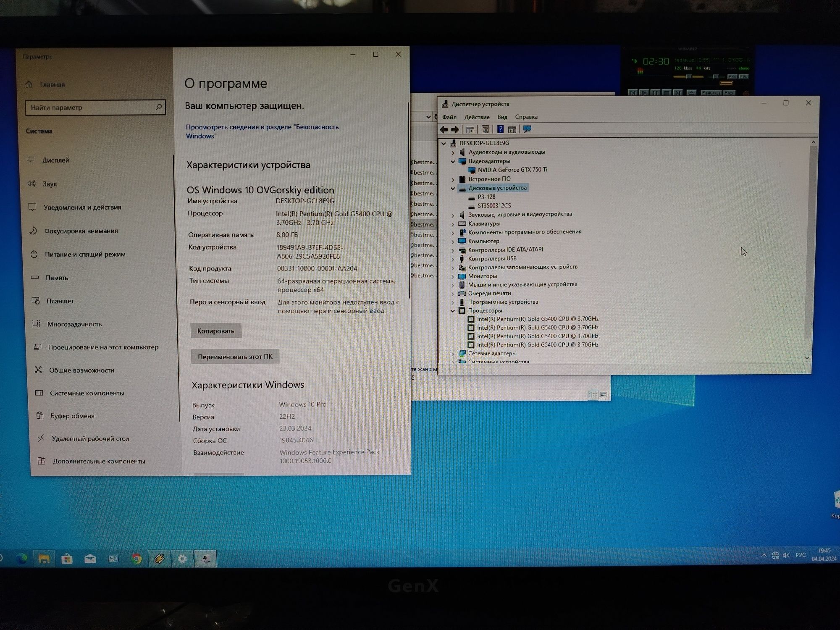This screenshot has height=630, width=840.
Task: Open Буфер обмена settings page
Action: coord(66,416)
